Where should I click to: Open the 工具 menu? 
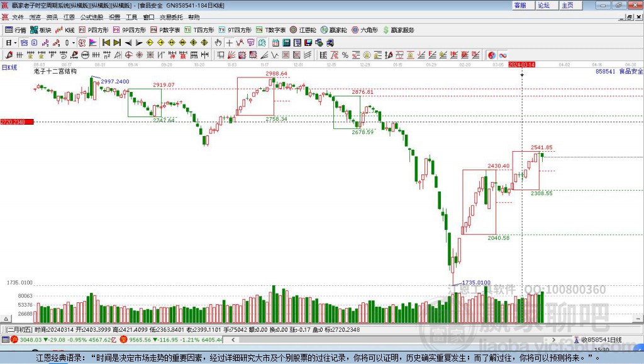click(131, 17)
